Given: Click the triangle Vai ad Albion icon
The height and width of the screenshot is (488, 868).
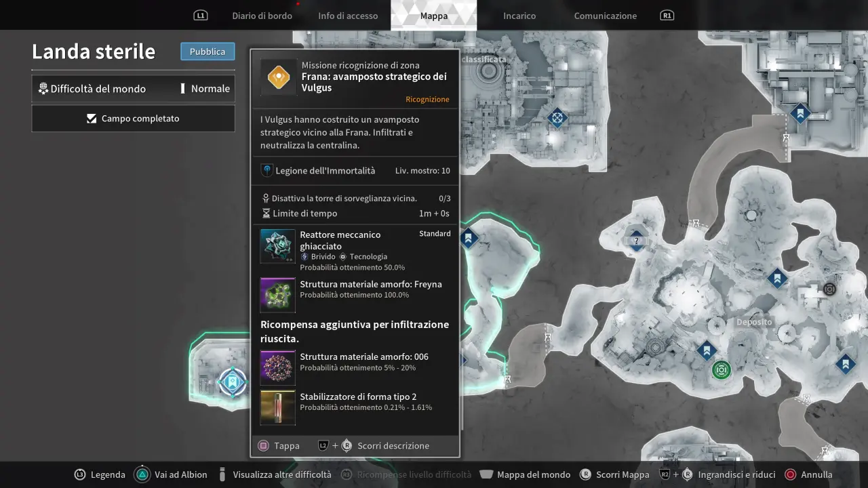Looking at the screenshot, I should 142,474.
